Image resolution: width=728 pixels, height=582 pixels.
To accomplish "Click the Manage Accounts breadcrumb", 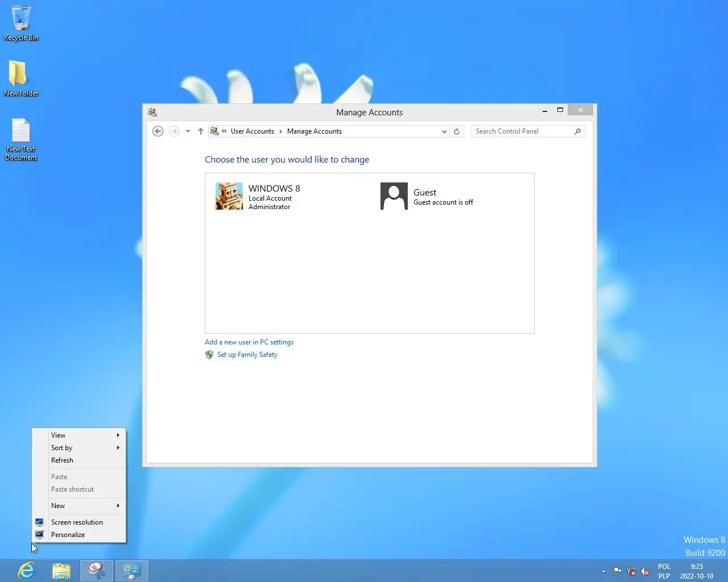I will (315, 131).
